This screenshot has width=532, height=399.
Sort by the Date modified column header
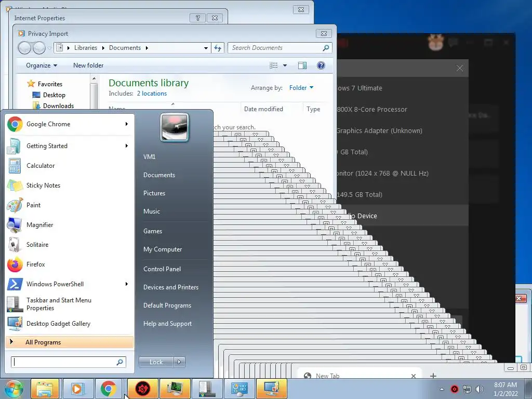pyautogui.click(x=263, y=109)
